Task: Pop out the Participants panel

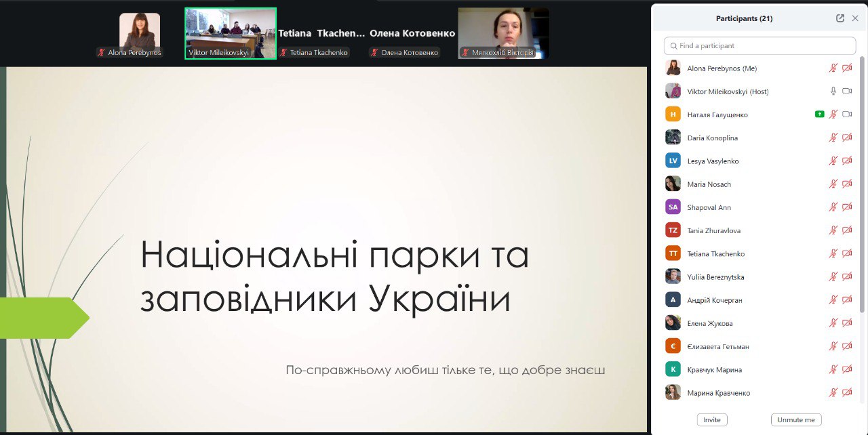Action: coord(840,18)
